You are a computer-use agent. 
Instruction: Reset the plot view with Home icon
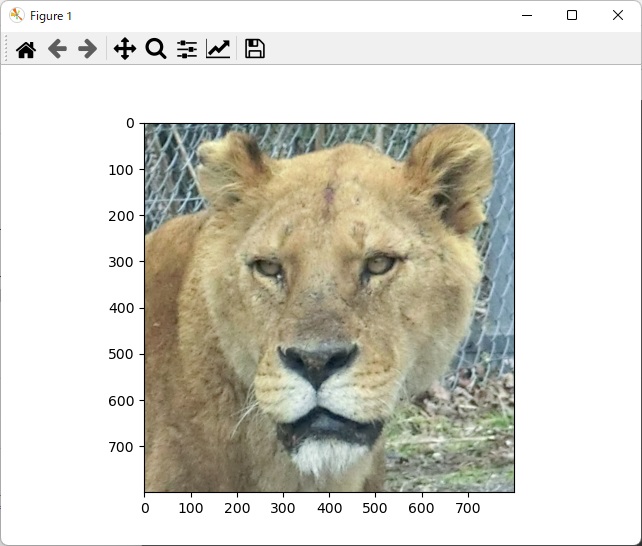coord(26,49)
